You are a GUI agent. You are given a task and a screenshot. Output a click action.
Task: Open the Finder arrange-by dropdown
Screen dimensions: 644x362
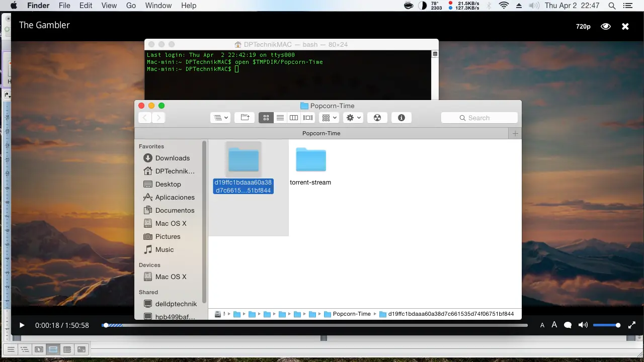(329, 118)
